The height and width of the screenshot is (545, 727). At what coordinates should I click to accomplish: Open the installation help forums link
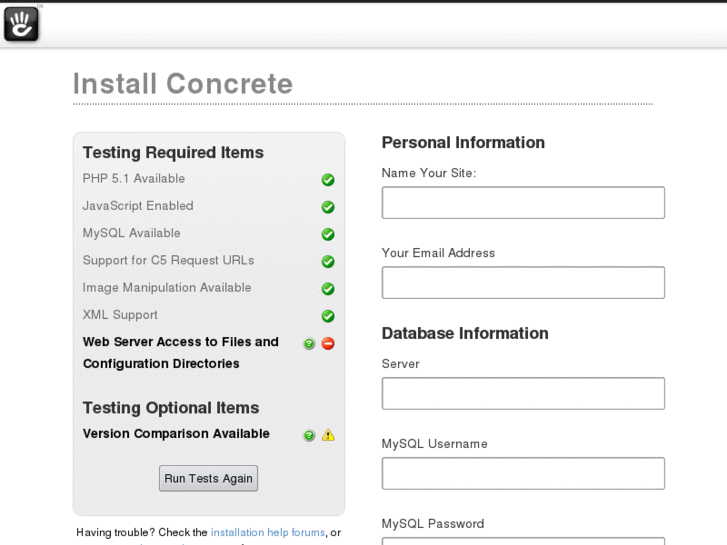268,532
